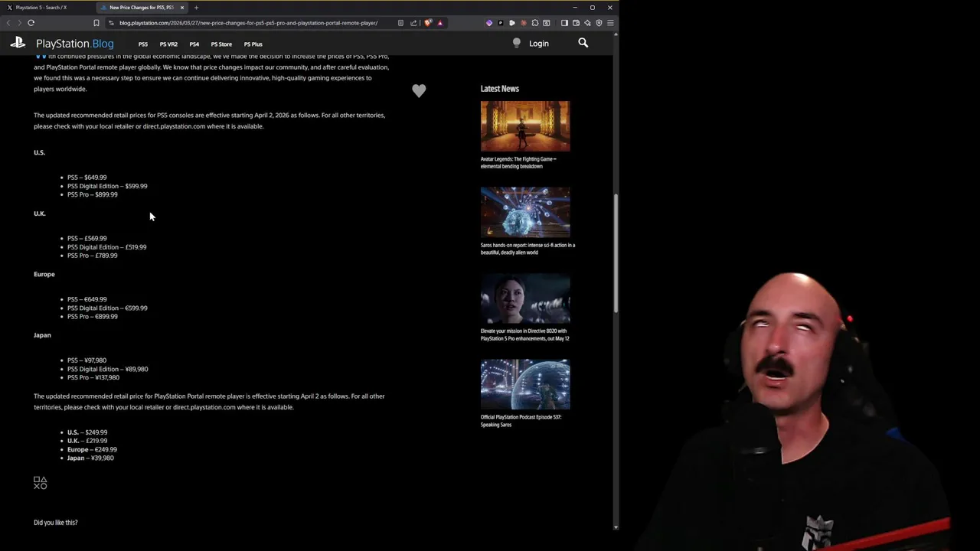Click the PS5 Digital Edition – $599.99 line
Image resolution: width=980 pixels, height=551 pixels.
[x=107, y=186]
